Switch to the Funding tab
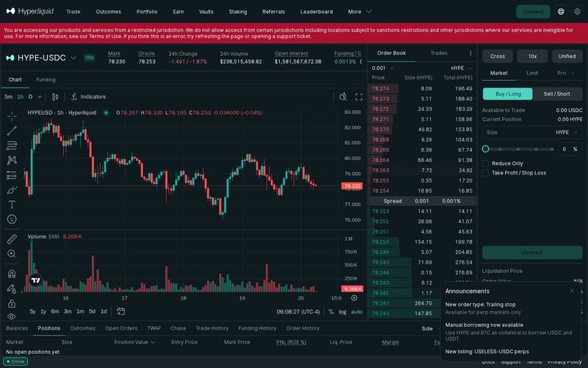Image resolution: width=588 pixels, height=368 pixels. pos(46,79)
